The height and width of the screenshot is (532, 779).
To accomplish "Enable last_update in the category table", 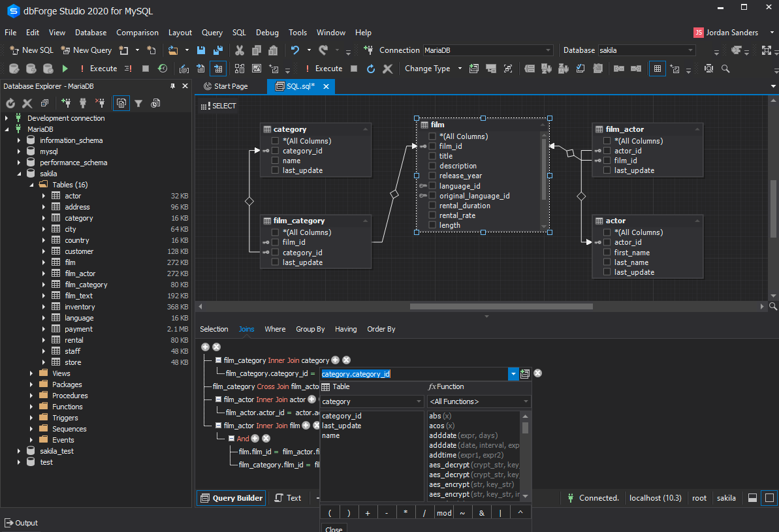I will (276, 170).
